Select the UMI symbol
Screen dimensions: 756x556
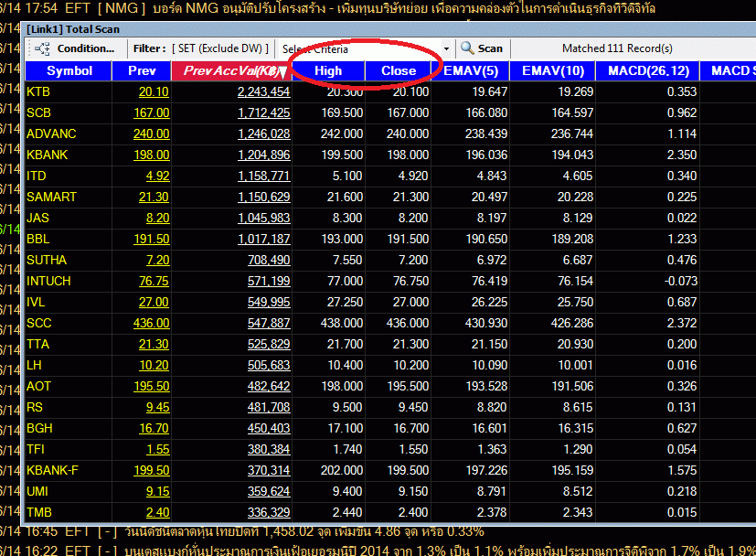tap(37, 491)
